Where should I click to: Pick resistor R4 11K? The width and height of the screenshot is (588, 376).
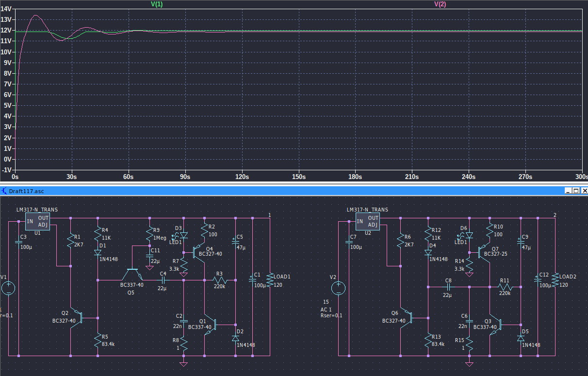click(98, 234)
